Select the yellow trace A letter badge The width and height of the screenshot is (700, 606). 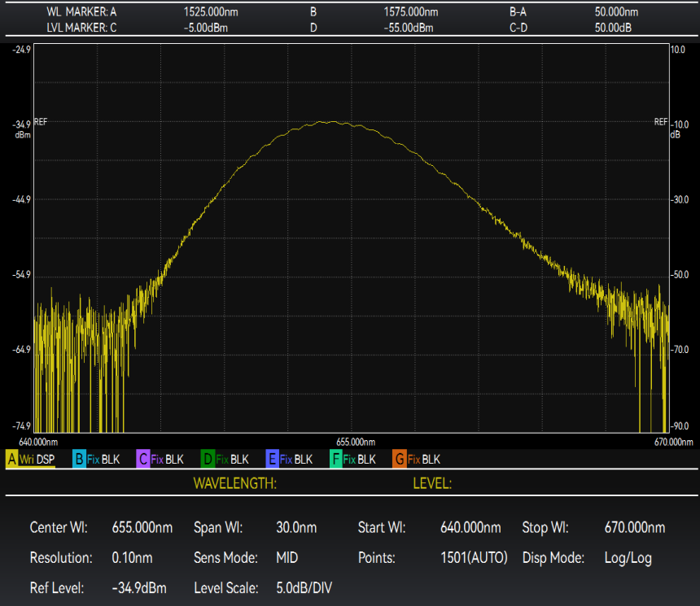pyautogui.click(x=12, y=460)
